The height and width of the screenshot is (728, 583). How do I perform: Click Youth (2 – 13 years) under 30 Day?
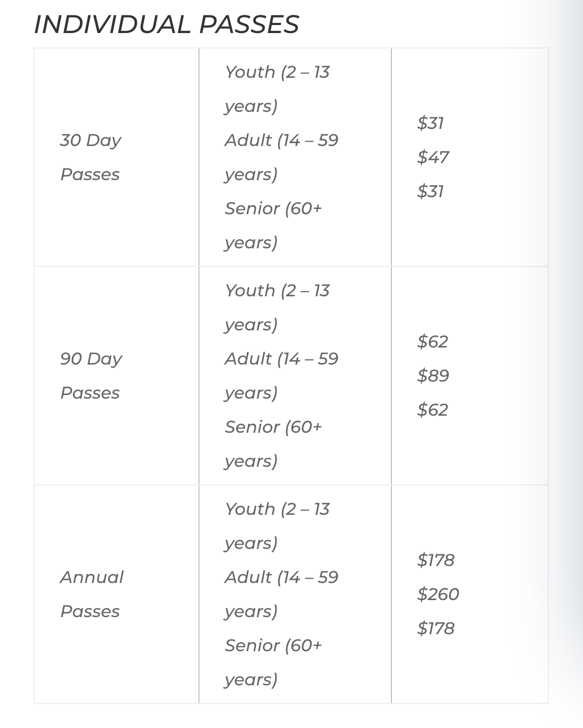[277, 89]
